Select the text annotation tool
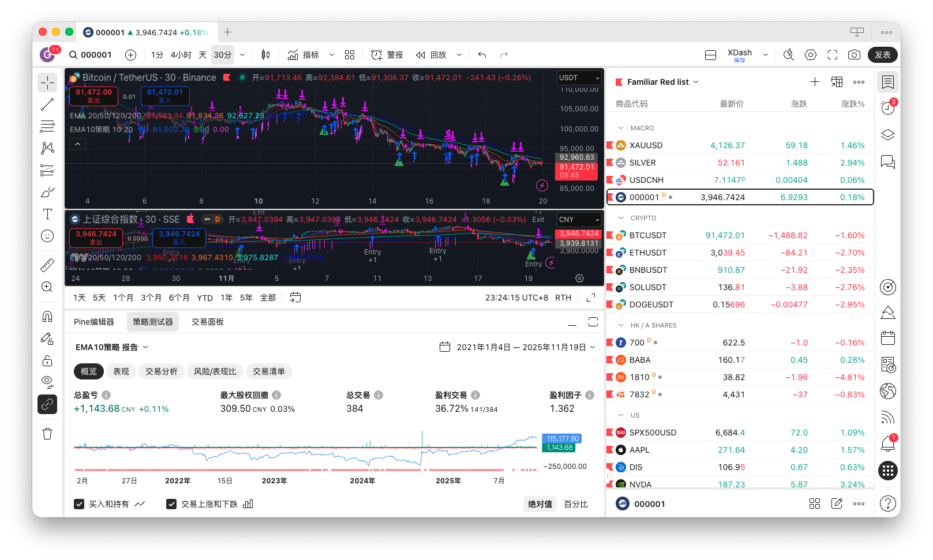Viewport: 933px width, 560px height. [x=47, y=214]
